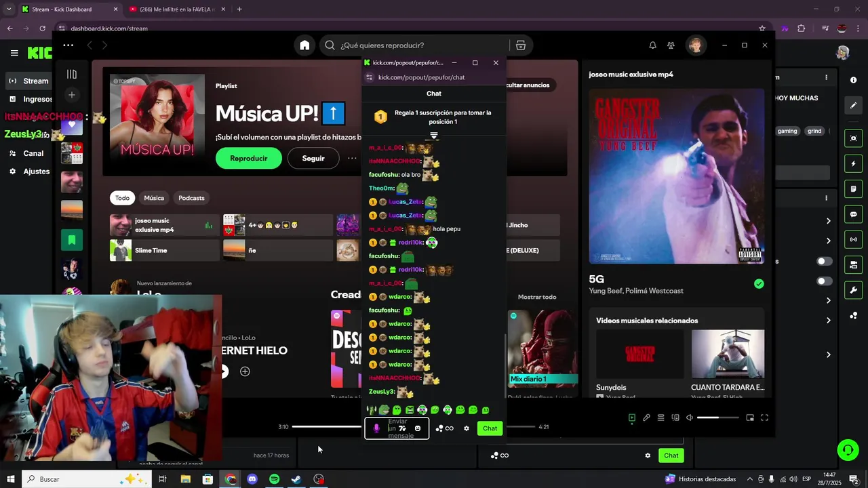This screenshot has width=868, height=488.
Task: Adjust the Spotify volume slider
Action: (717, 418)
